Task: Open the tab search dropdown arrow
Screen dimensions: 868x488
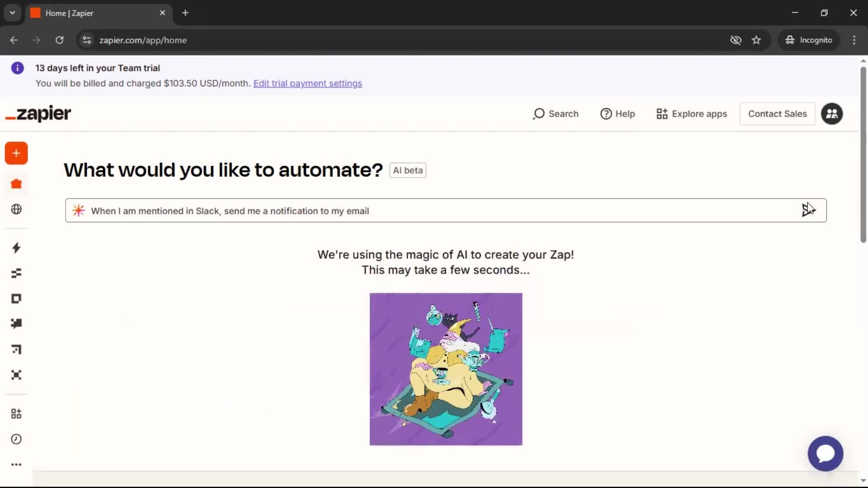Action: (13, 13)
